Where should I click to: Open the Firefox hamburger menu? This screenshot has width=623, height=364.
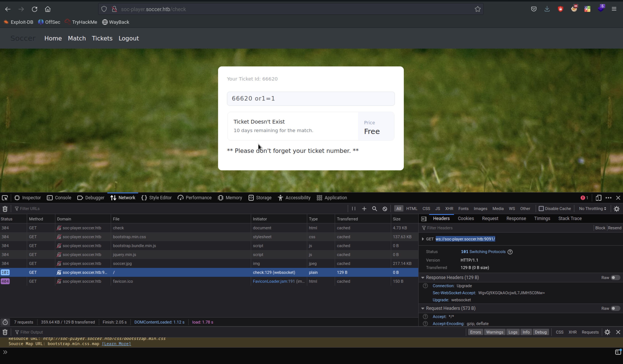(x=614, y=9)
